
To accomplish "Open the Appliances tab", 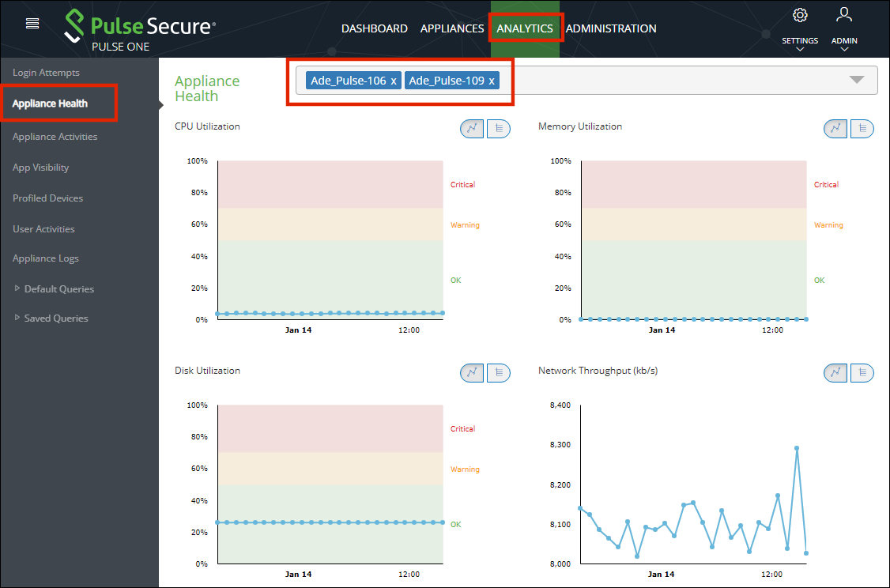I will [x=452, y=28].
